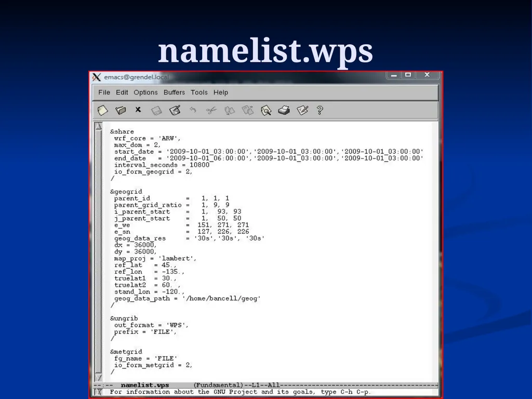The height and width of the screenshot is (399, 532).
Task: Click the interval_seconds = 10800 line
Action: coord(162,165)
